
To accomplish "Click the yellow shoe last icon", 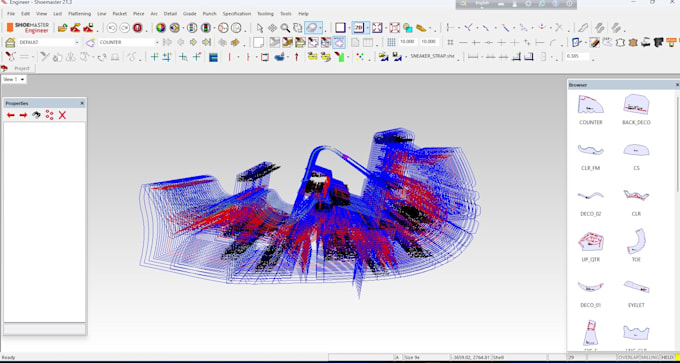I will 421,28.
